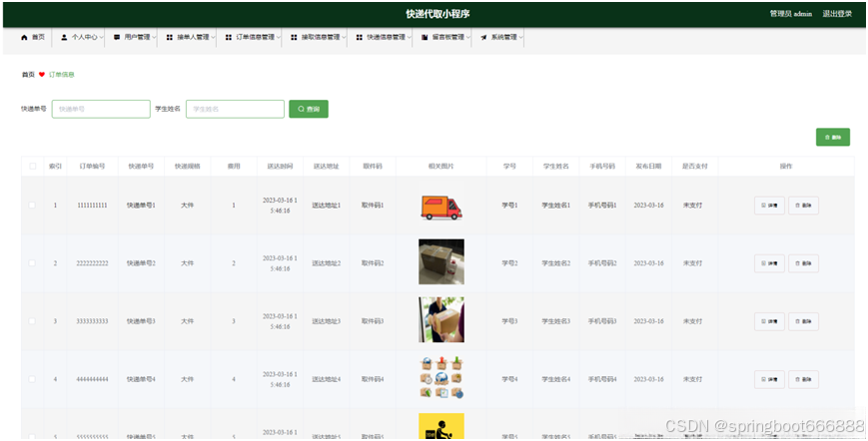Click the green 删除 batch delete button
This screenshot has height=441, width=868.
[x=833, y=137]
